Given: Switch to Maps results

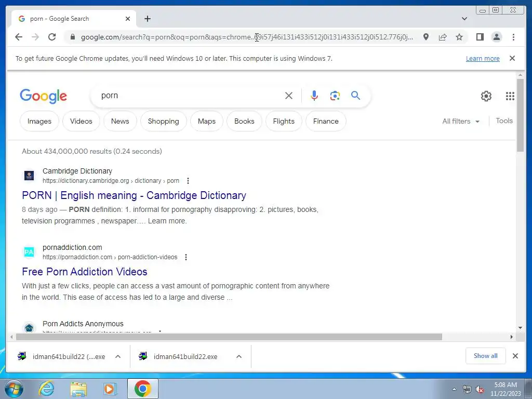Looking at the screenshot, I should coord(207,121).
